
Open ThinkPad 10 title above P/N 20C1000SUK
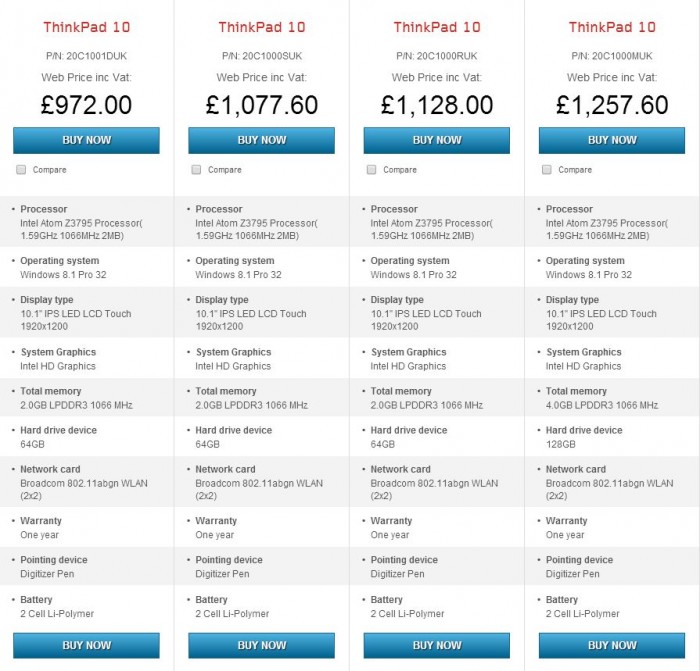tap(261, 27)
